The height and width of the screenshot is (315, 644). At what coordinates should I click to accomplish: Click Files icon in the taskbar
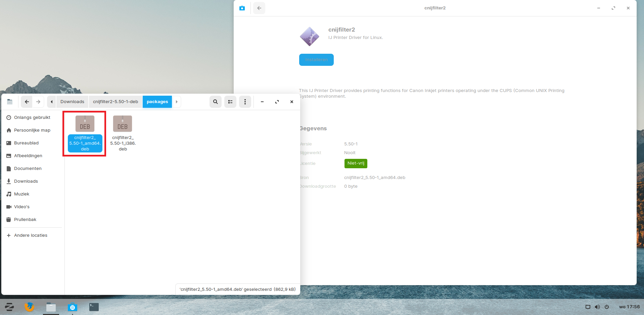(x=51, y=307)
